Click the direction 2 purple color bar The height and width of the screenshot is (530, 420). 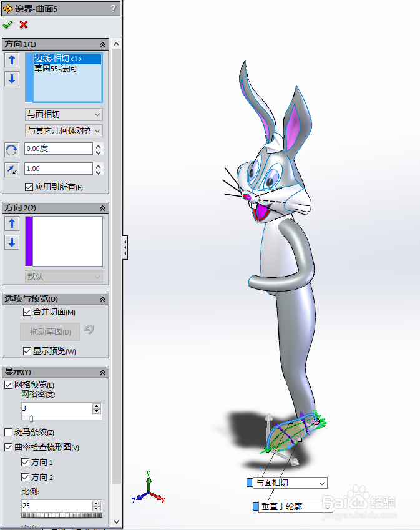28,241
